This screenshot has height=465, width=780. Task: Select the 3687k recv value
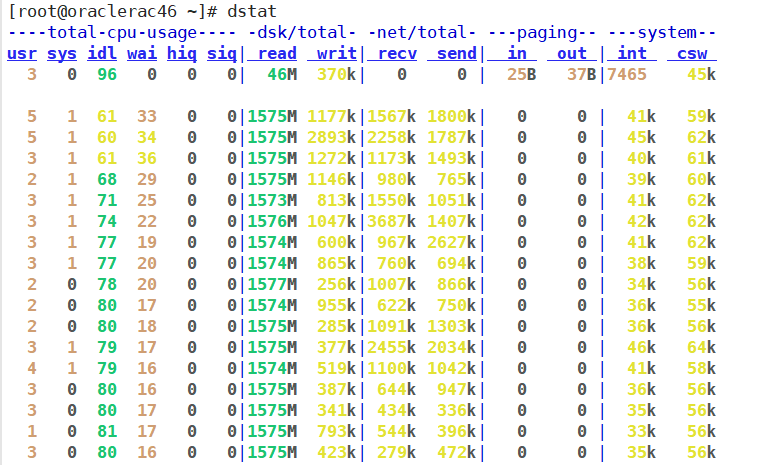click(391, 221)
